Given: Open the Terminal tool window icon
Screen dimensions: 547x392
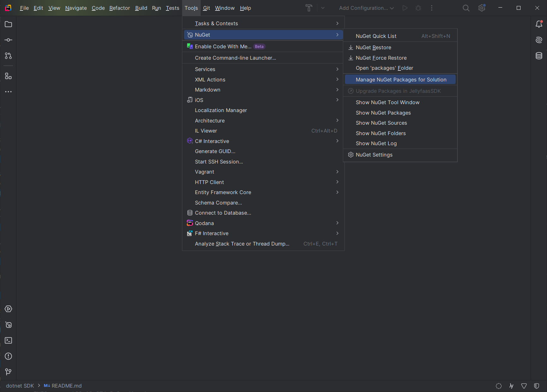Looking at the screenshot, I should click(x=9, y=341).
